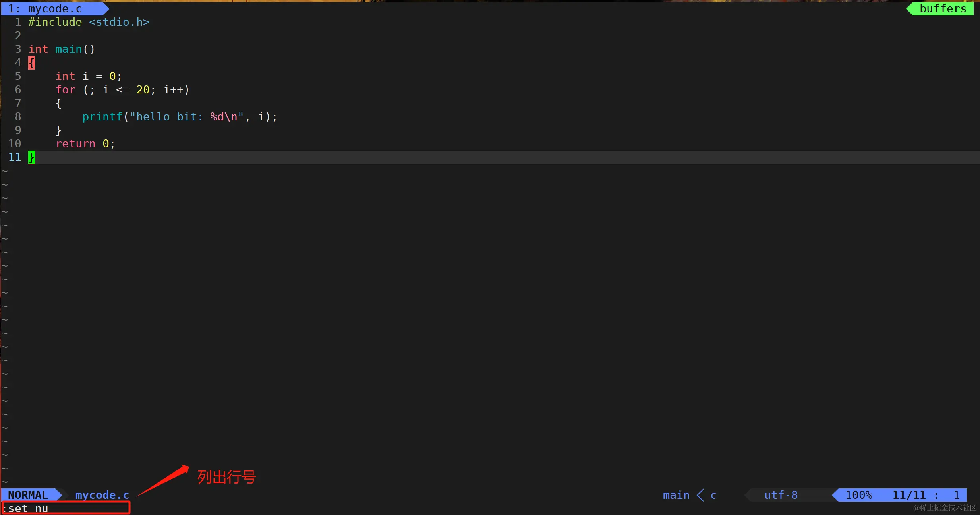980x515 pixels.
Task: Click the 11/11 line counter
Action: pyautogui.click(x=909, y=495)
